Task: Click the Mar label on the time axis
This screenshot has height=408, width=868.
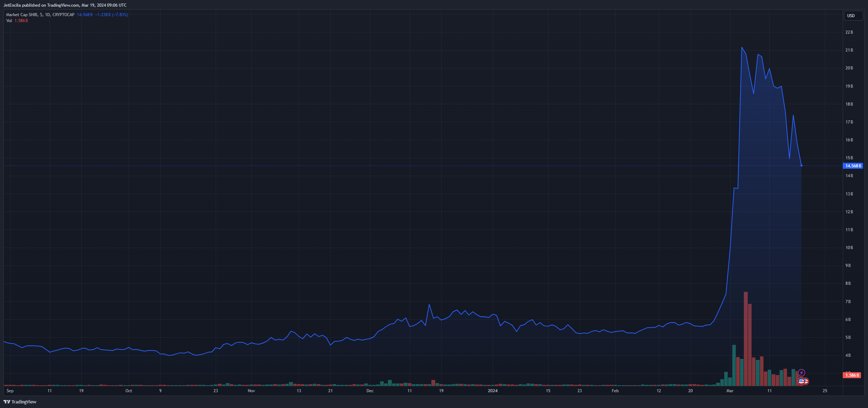Action: [730, 390]
